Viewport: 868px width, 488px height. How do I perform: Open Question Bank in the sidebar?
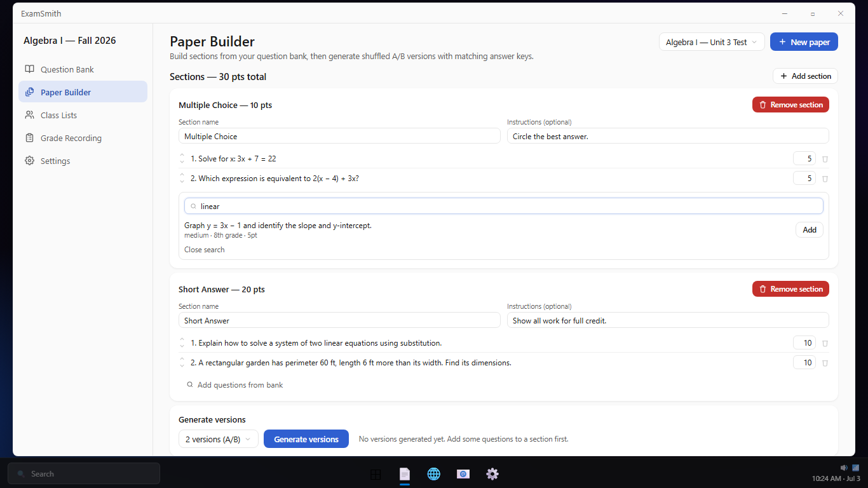pyautogui.click(x=83, y=69)
